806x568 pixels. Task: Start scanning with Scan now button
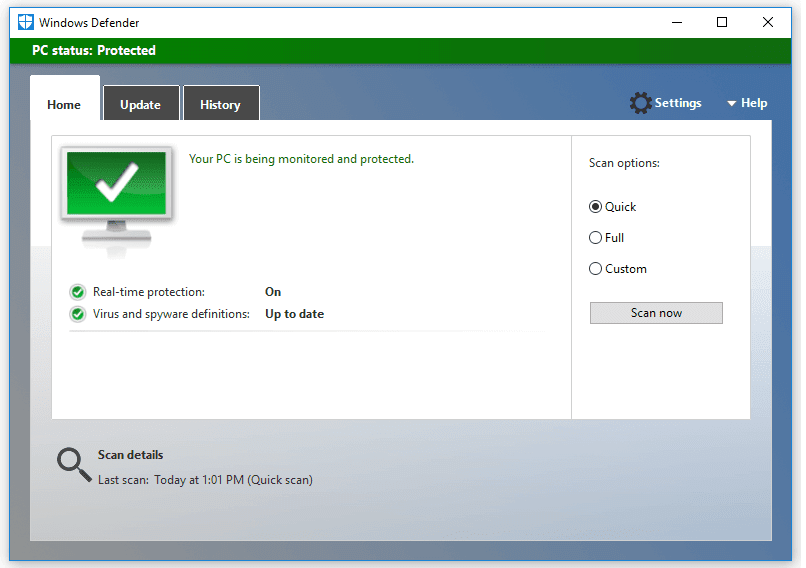[x=656, y=313]
